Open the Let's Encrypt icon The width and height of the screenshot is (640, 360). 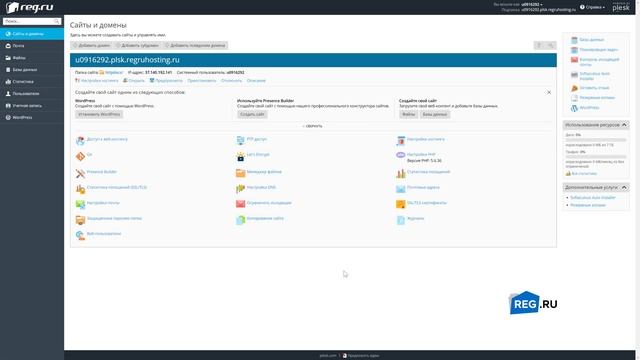coord(240,156)
